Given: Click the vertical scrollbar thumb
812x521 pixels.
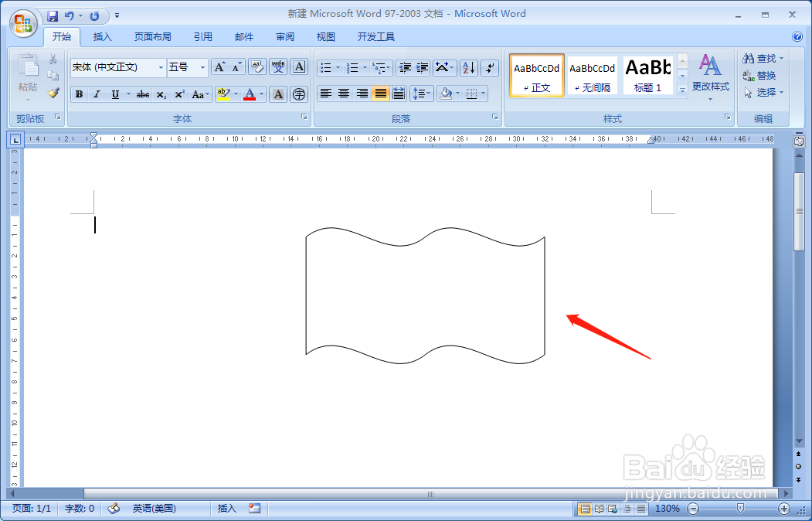Looking at the screenshot, I should (x=799, y=211).
